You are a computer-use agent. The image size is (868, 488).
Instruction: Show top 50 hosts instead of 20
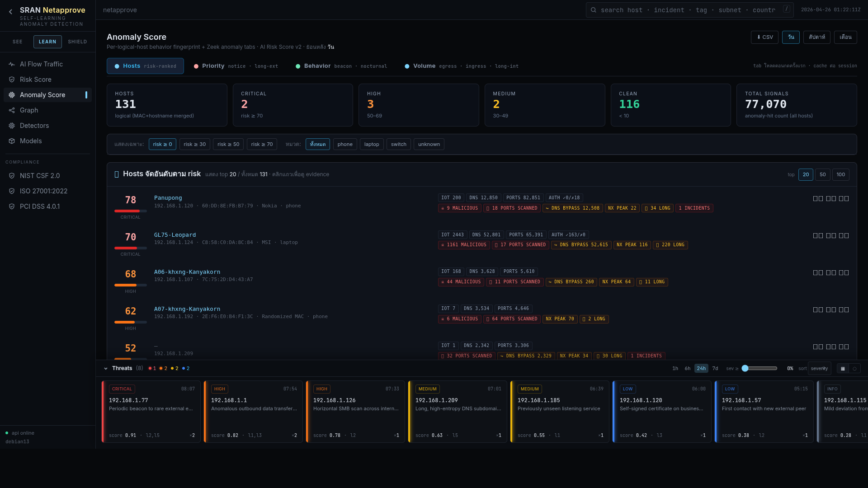(823, 174)
